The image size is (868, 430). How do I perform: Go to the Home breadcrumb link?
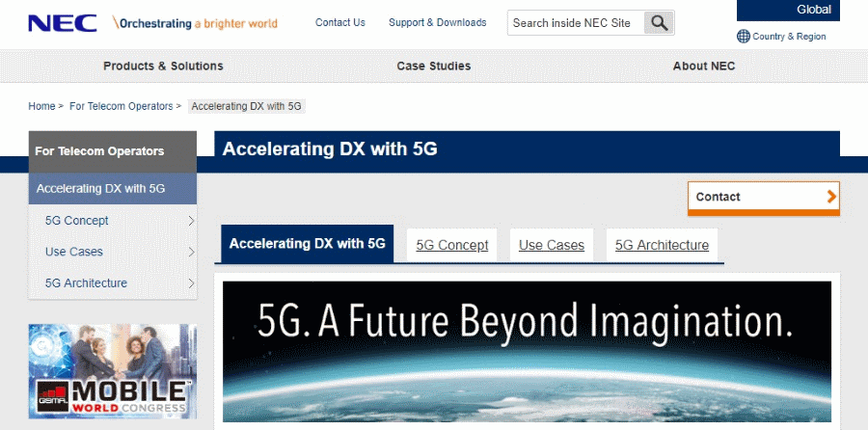[x=41, y=106]
